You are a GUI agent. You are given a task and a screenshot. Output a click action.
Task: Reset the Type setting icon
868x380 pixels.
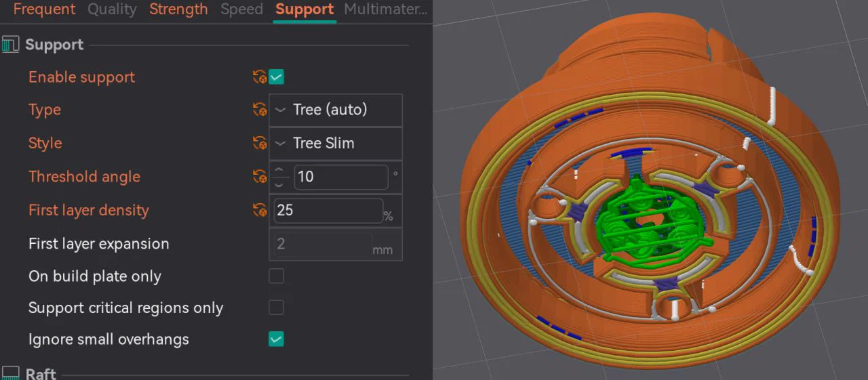tap(259, 110)
